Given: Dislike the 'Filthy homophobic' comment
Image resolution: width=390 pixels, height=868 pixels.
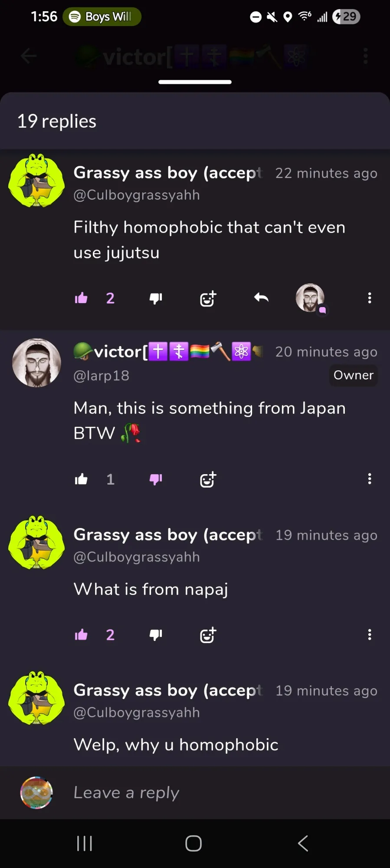Looking at the screenshot, I should (156, 298).
